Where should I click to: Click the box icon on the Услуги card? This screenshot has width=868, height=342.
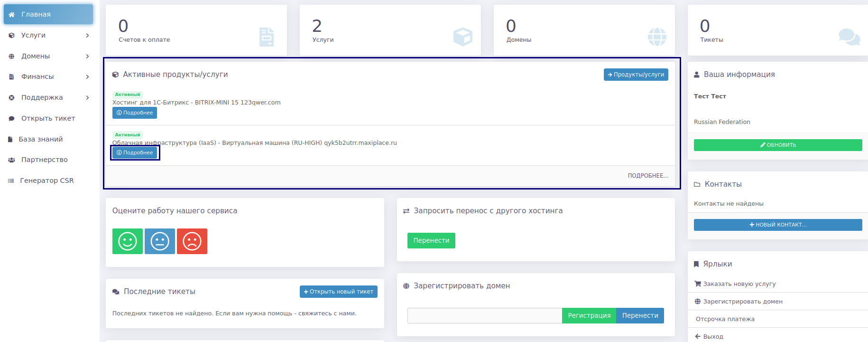(x=462, y=37)
